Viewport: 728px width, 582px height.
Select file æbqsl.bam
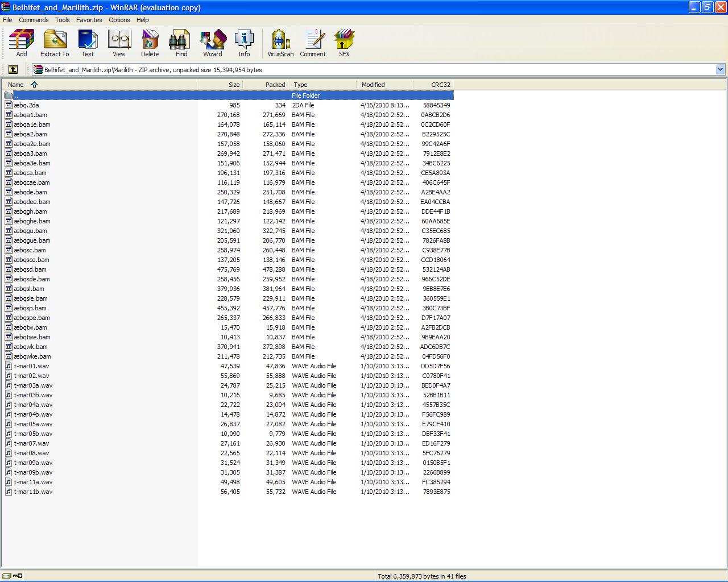[x=29, y=289]
